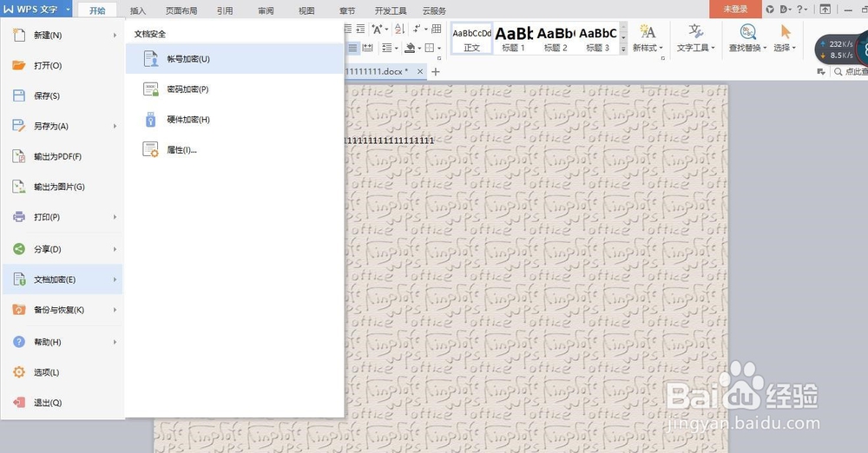
Task: Expand the 备份与恢复(K) submenu arrow
Action: (115, 310)
